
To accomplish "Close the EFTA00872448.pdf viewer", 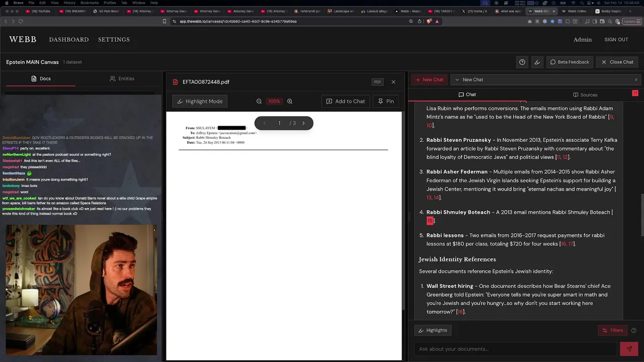I will click(x=393, y=82).
